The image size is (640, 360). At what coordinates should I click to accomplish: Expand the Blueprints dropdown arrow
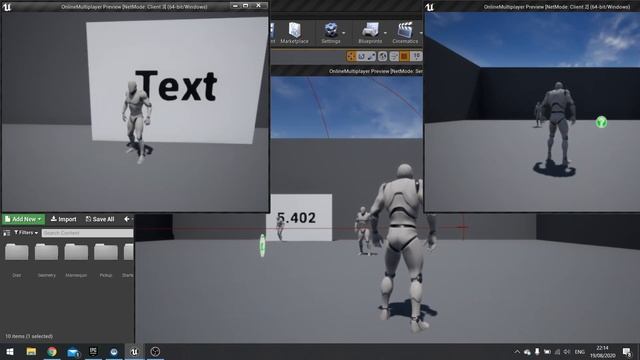click(385, 33)
